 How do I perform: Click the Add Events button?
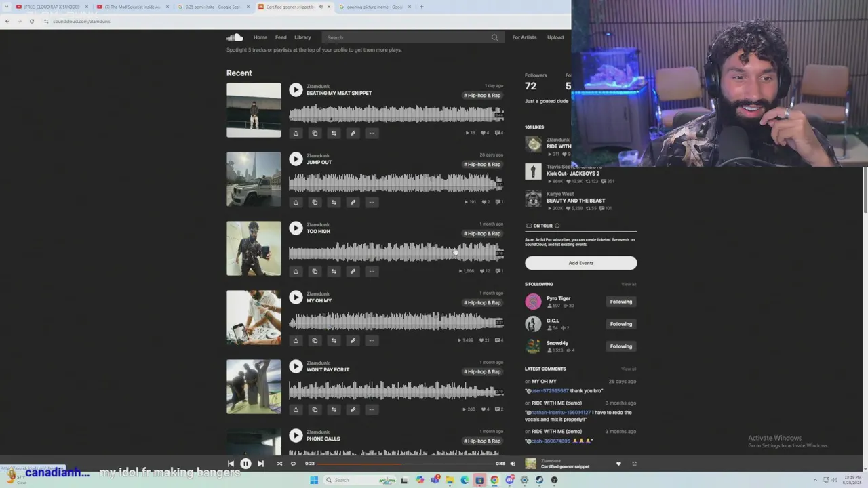pyautogui.click(x=580, y=263)
